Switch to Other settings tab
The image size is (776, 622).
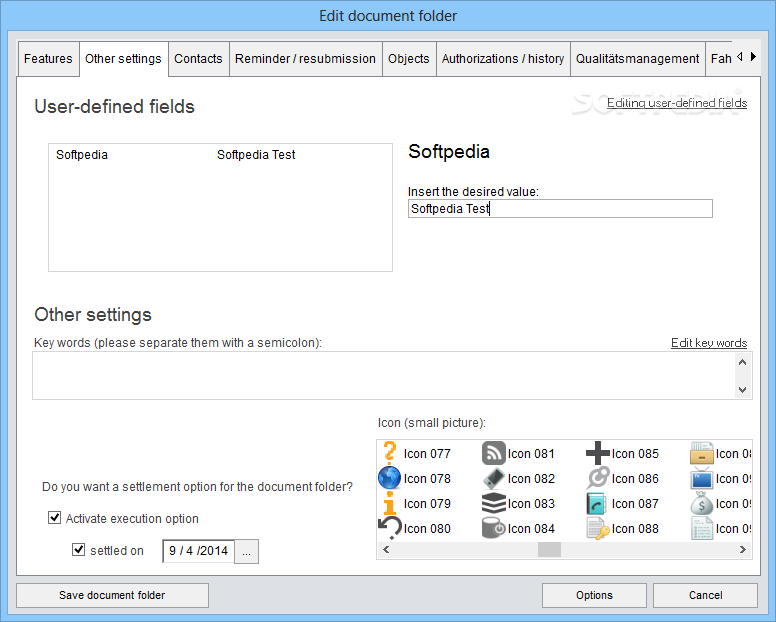123,59
